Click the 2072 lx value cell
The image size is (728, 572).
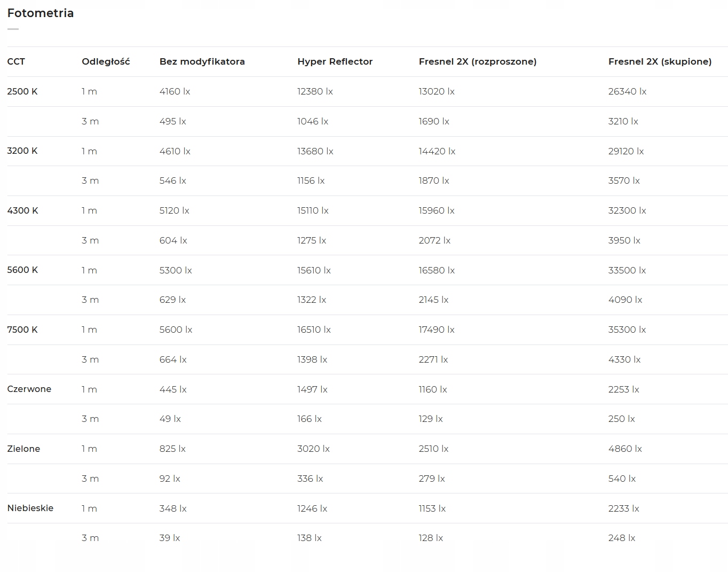(434, 240)
